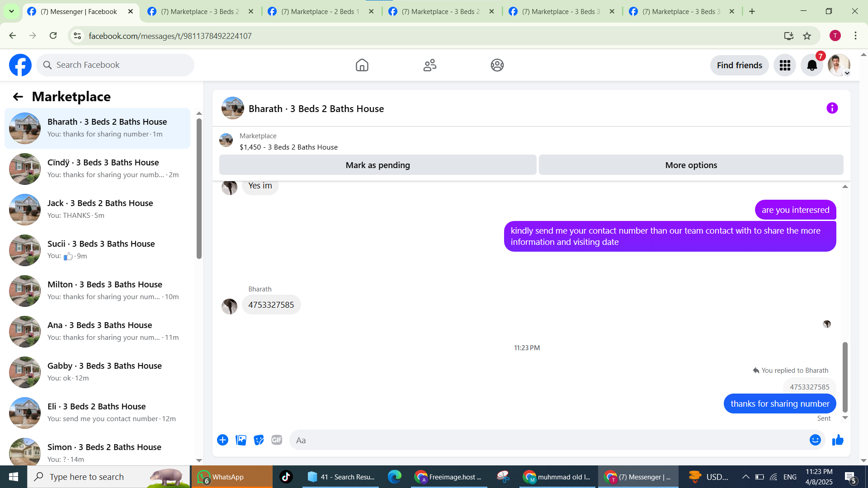Open Chrome tab search dropdown
The width and height of the screenshot is (868, 488).
click(11, 11)
